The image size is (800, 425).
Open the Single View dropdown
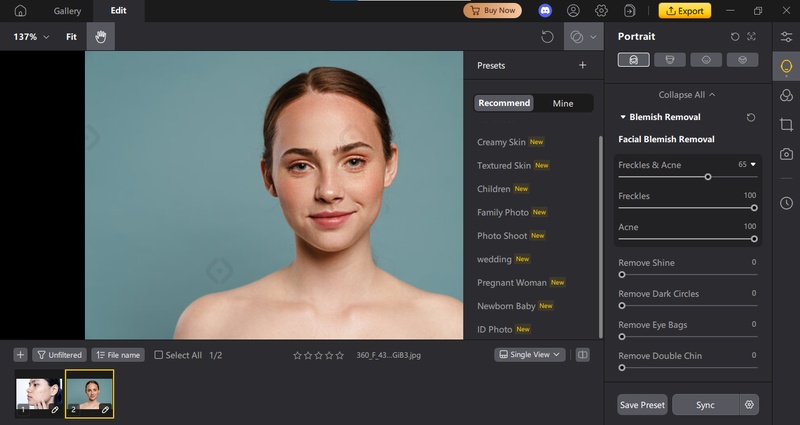tap(530, 355)
